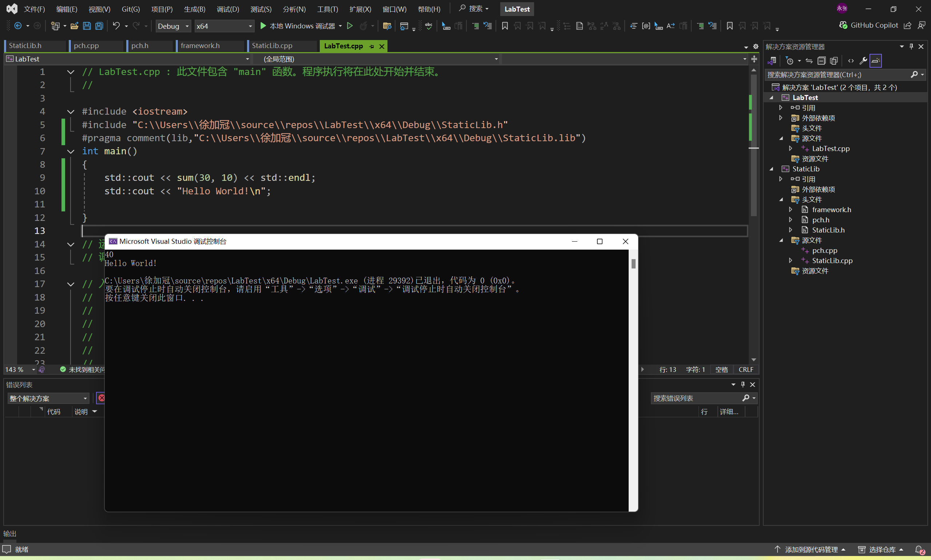This screenshot has width=931, height=560.
Task: Click the debug console vertical scrollbar thumb
Action: point(633,264)
